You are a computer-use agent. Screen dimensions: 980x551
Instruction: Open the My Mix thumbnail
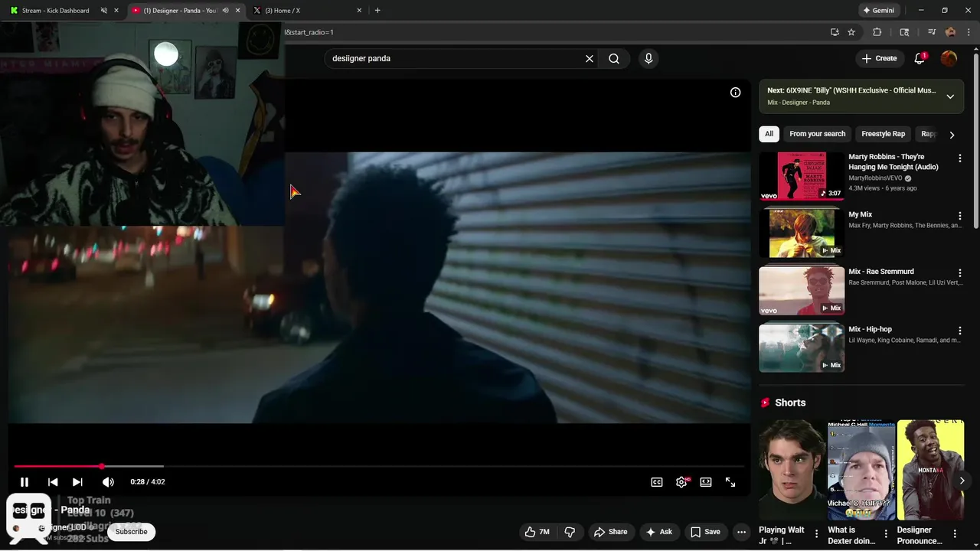pos(802,233)
